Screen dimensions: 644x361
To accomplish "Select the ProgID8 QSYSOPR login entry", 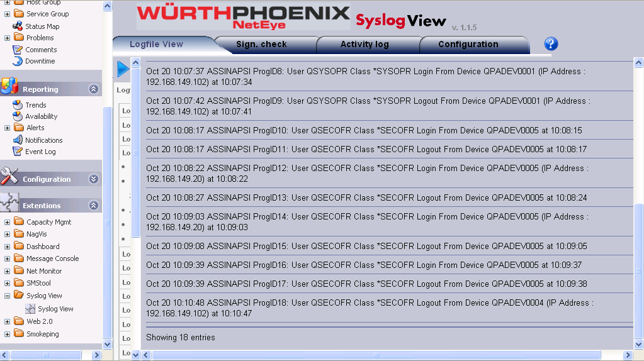I will (389, 77).
